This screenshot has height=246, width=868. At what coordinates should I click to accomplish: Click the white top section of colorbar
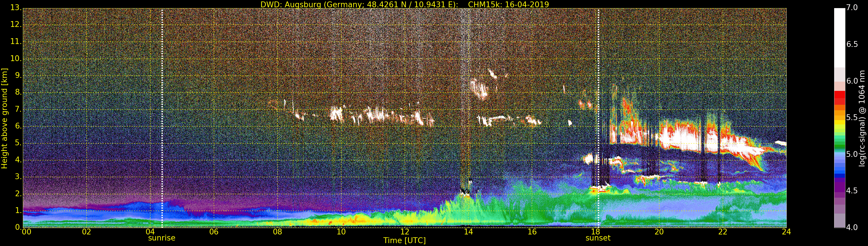click(839, 37)
